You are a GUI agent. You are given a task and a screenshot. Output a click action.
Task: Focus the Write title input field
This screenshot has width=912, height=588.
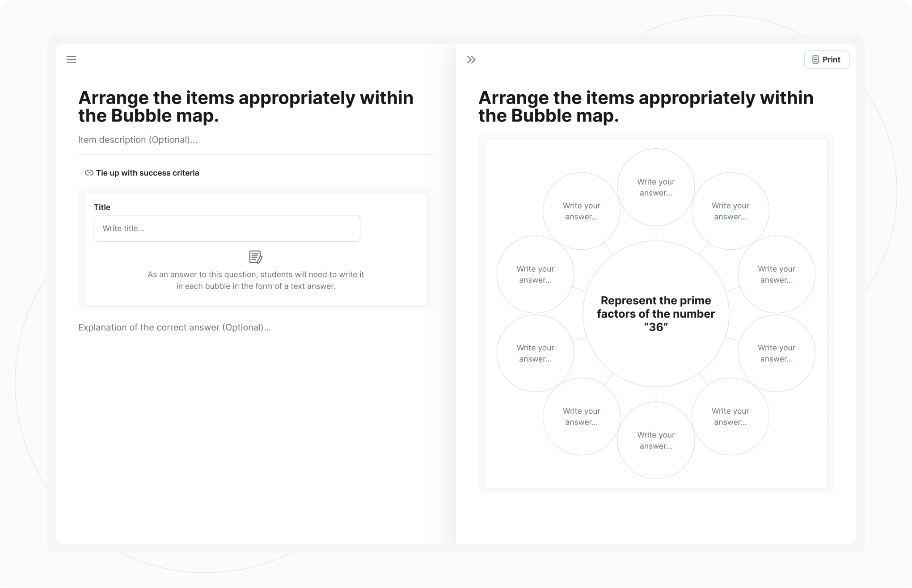[227, 228]
